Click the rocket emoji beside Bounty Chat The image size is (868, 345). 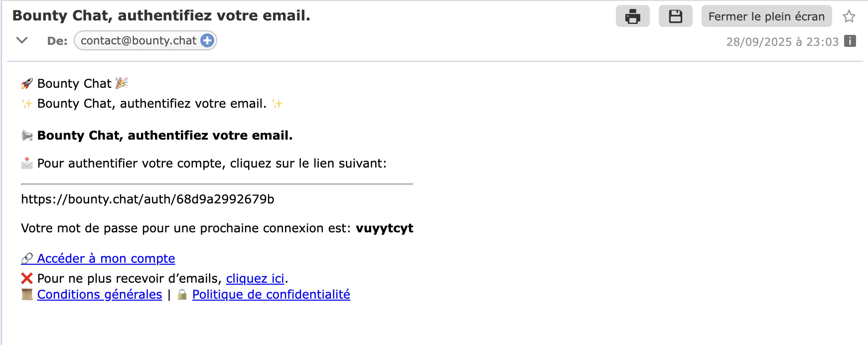click(x=27, y=83)
